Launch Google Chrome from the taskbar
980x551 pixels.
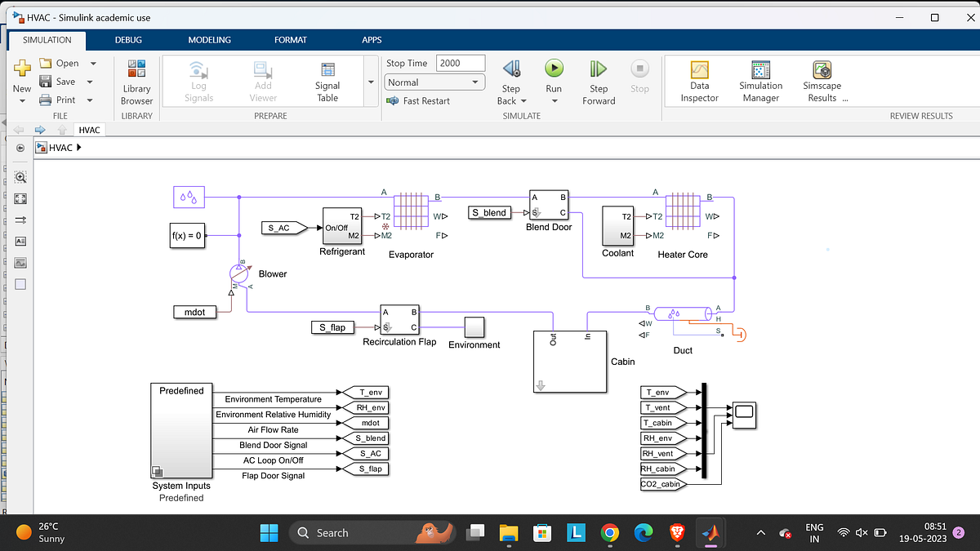coord(610,532)
